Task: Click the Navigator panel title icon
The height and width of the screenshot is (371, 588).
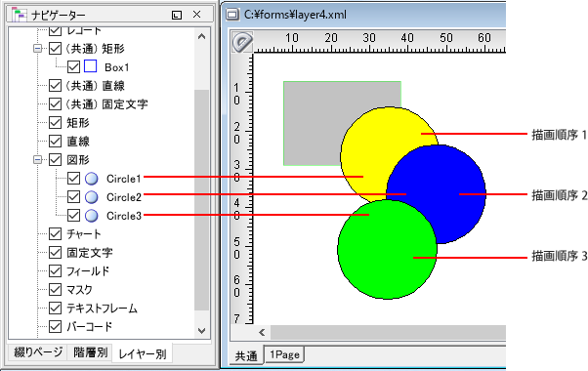Action: pos(20,15)
